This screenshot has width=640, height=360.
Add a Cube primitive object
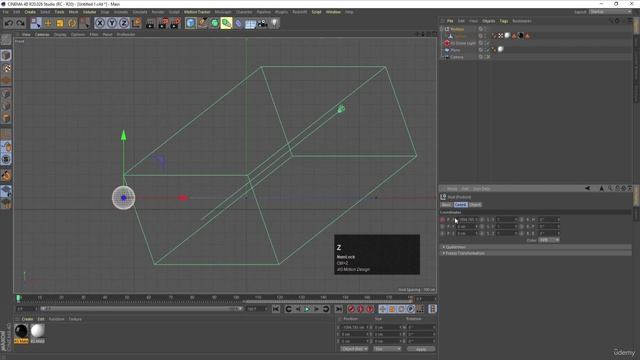point(190,23)
